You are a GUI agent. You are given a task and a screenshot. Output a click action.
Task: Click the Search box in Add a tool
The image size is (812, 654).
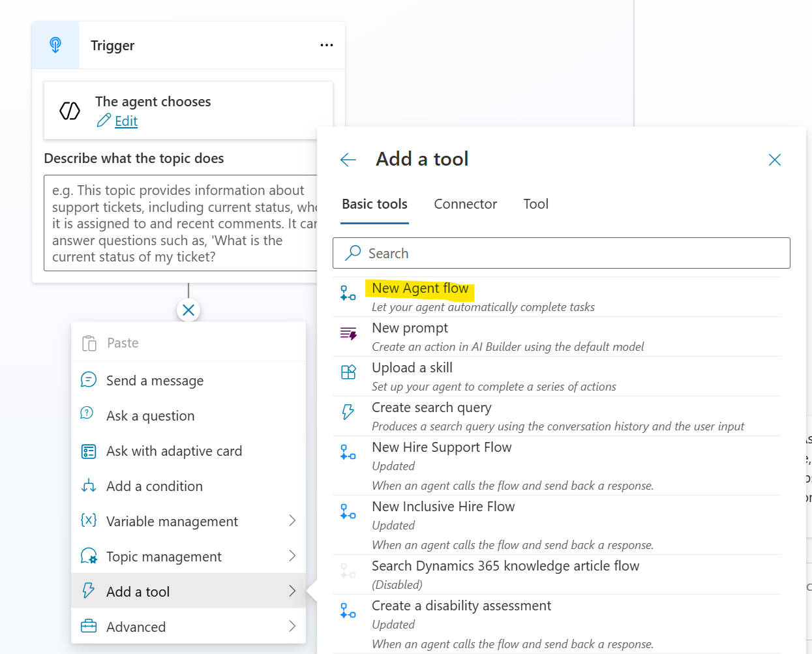[561, 253]
